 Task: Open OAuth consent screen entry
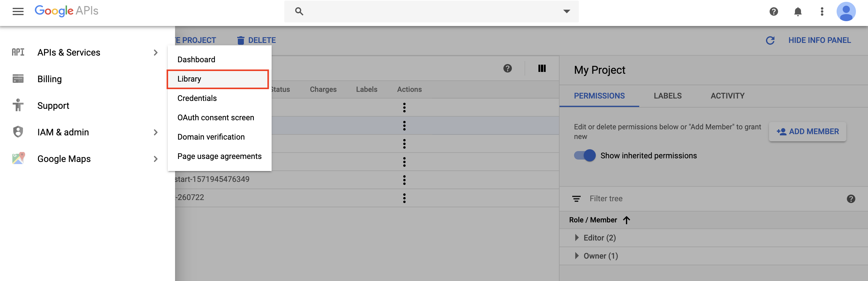pos(216,118)
